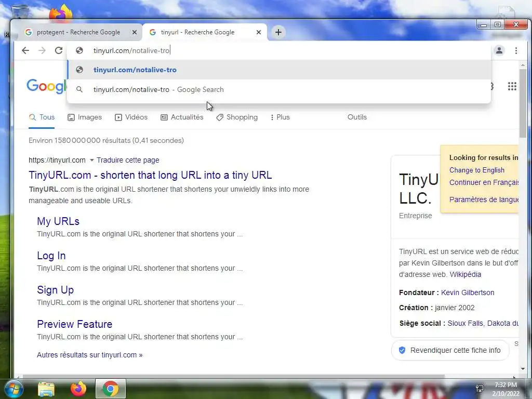Viewport: 532px width, 399px height.
Task: Click the results count text Environ 1580000000 résultats
Action: [106, 140]
